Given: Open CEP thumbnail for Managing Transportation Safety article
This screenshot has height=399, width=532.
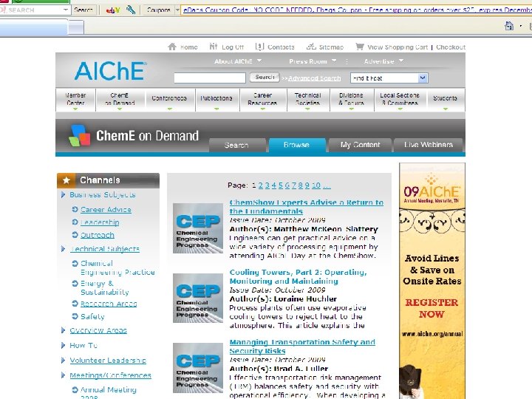Looking at the screenshot, I should point(198,368).
